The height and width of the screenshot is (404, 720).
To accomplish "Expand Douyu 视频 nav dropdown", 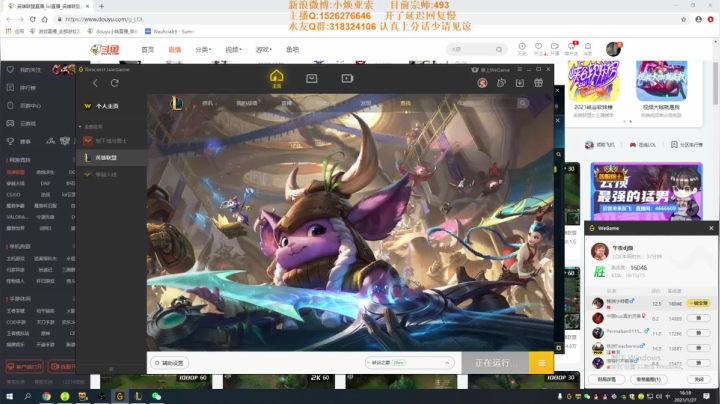I will 233,50.
